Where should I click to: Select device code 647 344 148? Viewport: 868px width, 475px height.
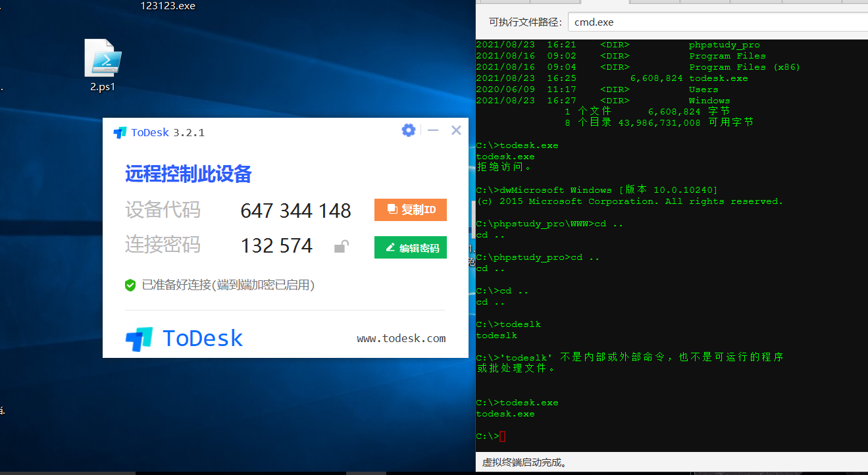tap(295, 211)
